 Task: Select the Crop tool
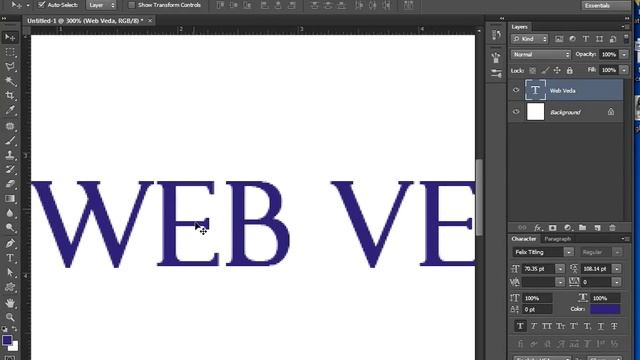click(10, 96)
